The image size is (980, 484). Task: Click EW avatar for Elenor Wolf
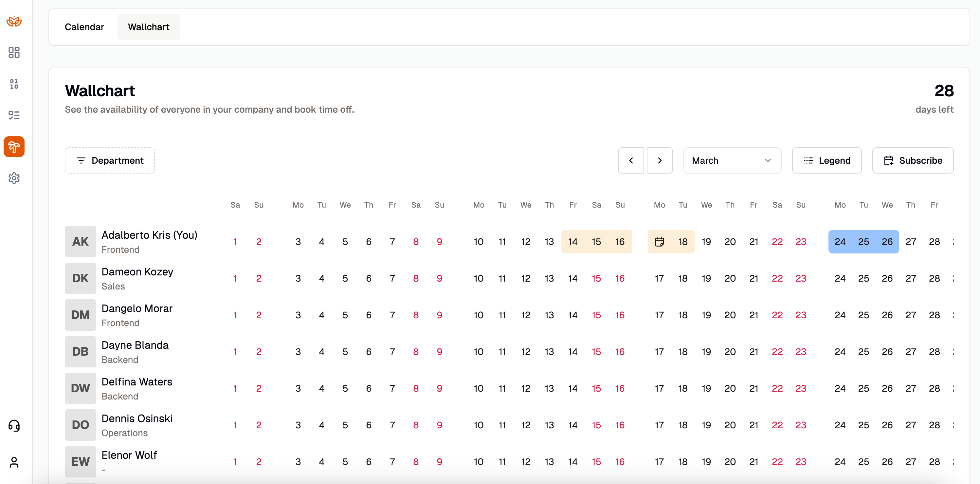coord(80,461)
